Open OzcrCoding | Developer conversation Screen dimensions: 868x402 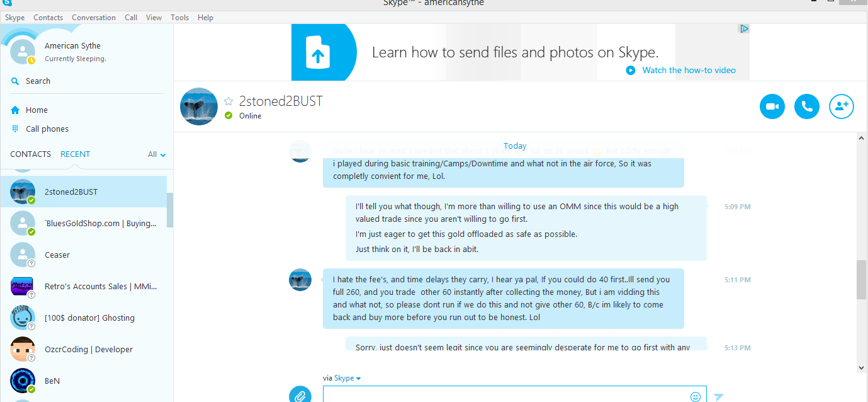pos(84,349)
